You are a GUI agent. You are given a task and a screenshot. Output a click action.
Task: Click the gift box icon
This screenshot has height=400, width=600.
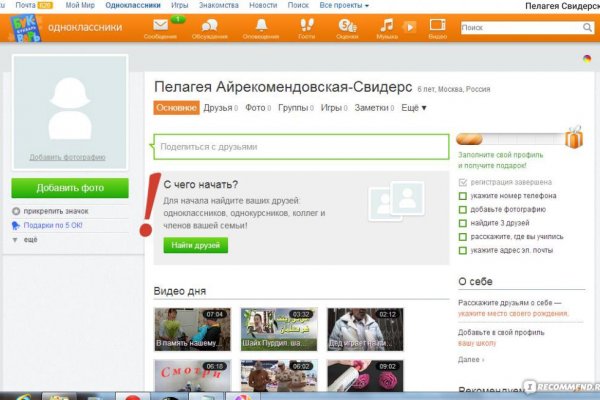572,137
